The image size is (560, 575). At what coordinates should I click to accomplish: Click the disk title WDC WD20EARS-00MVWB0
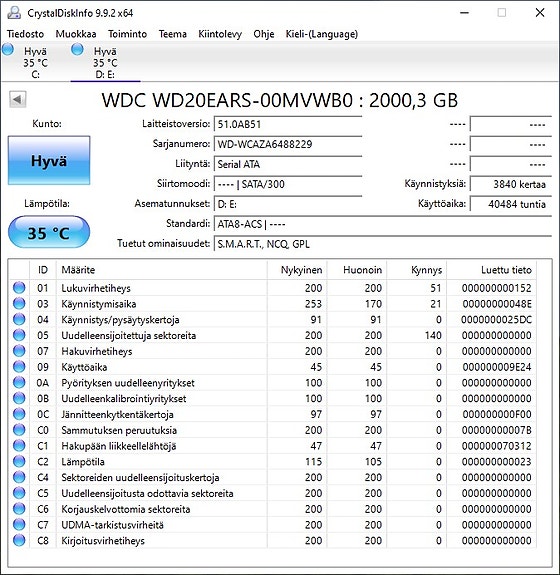pyautogui.click(x=279, y=100)
